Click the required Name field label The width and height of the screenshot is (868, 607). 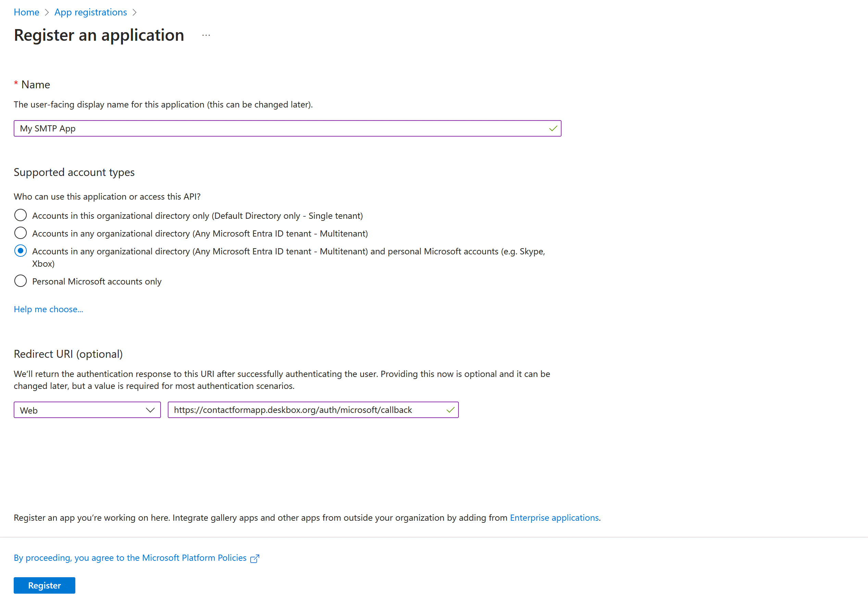click(32, 85)
